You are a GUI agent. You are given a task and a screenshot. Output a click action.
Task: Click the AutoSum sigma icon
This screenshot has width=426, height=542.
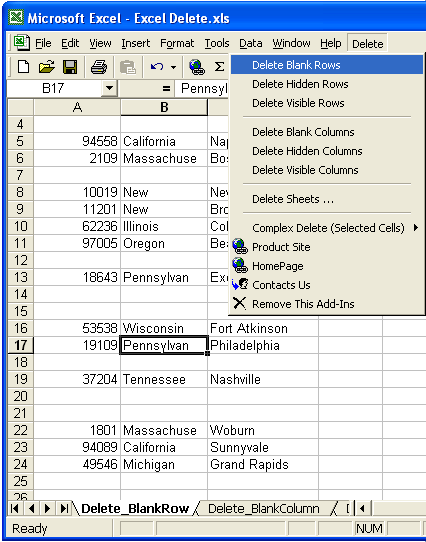(219, 66)
